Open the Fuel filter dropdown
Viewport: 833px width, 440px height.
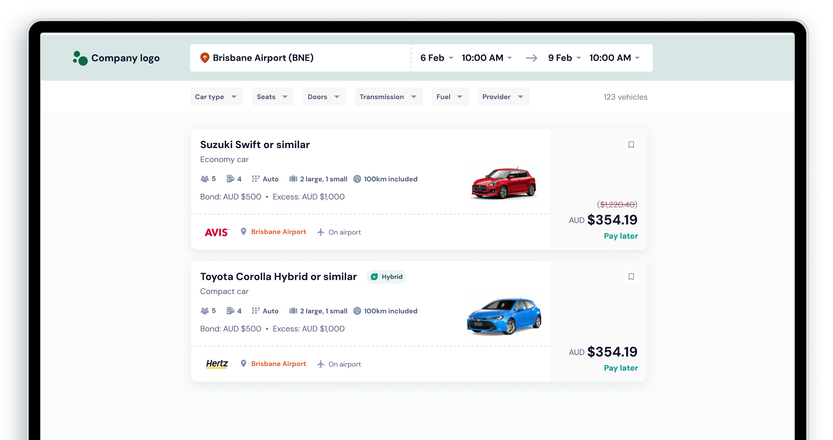tap(450, 97)
